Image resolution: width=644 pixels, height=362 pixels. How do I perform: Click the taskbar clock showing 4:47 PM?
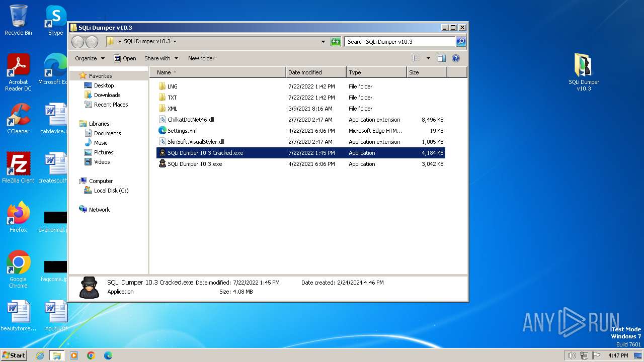618,355
